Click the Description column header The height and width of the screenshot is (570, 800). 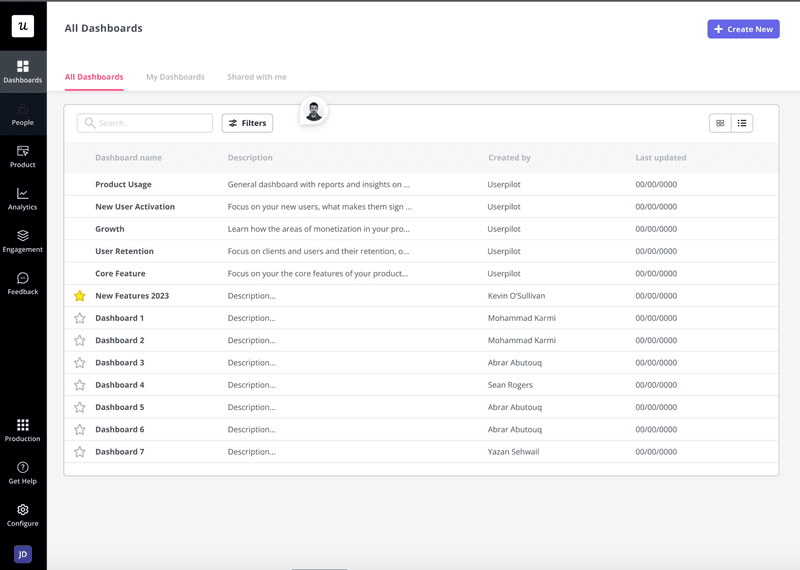[x=250, y=158]
